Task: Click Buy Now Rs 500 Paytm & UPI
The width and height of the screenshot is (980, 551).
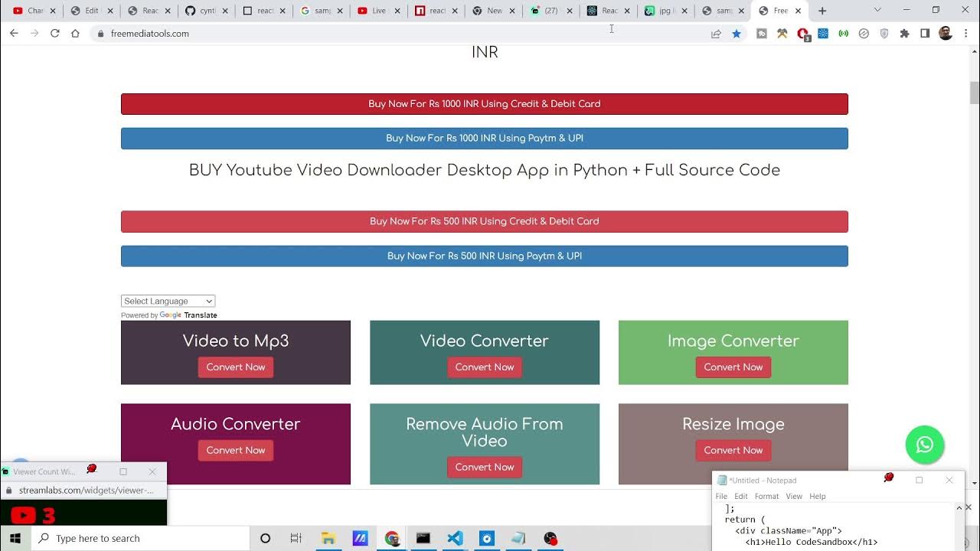Action: pyautogui.click(x=484, y=256)
